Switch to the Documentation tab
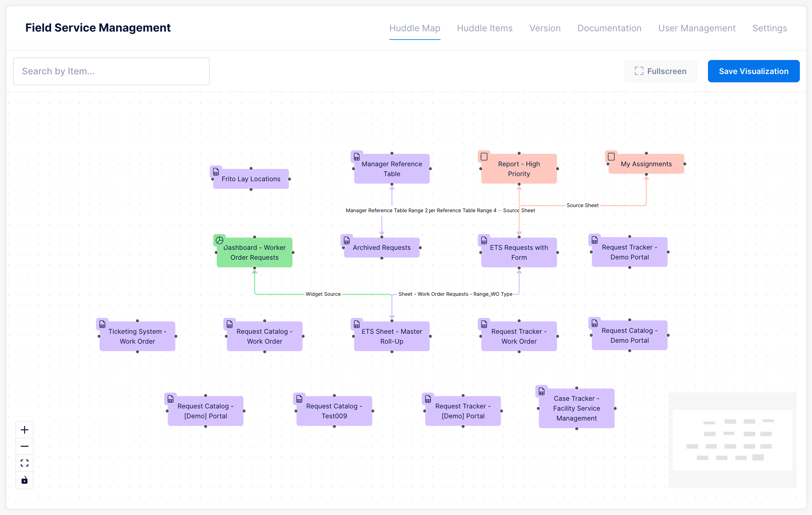The image size is (812, 515). pos(609,28)
